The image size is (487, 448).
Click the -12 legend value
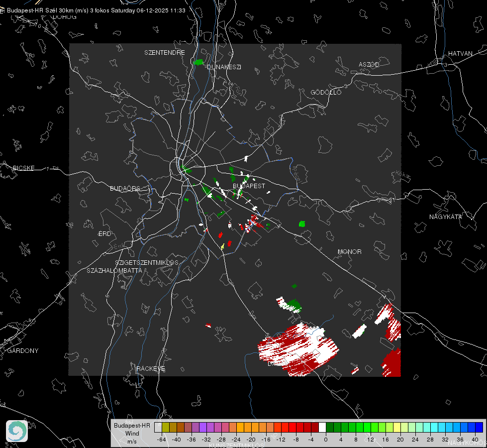[281, 440]
